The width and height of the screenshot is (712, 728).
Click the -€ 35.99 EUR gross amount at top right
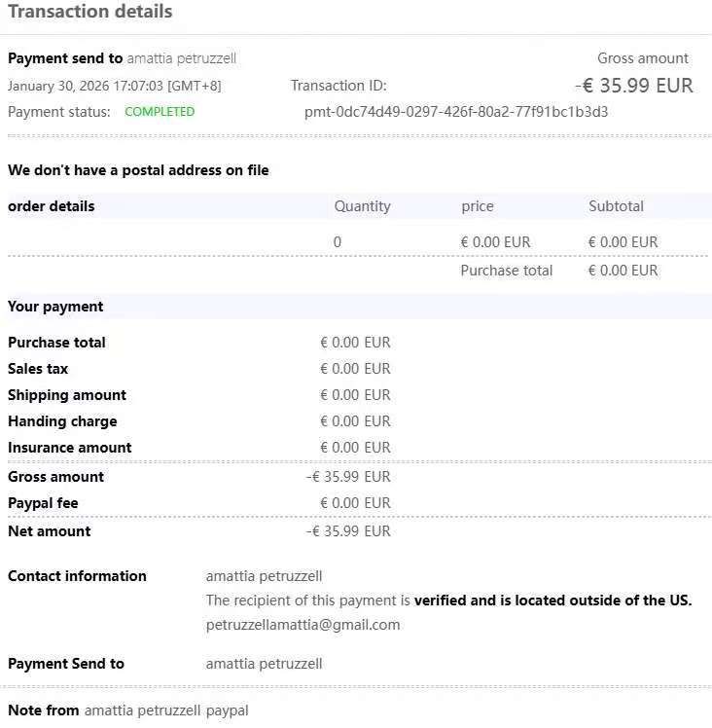[633, 86]
